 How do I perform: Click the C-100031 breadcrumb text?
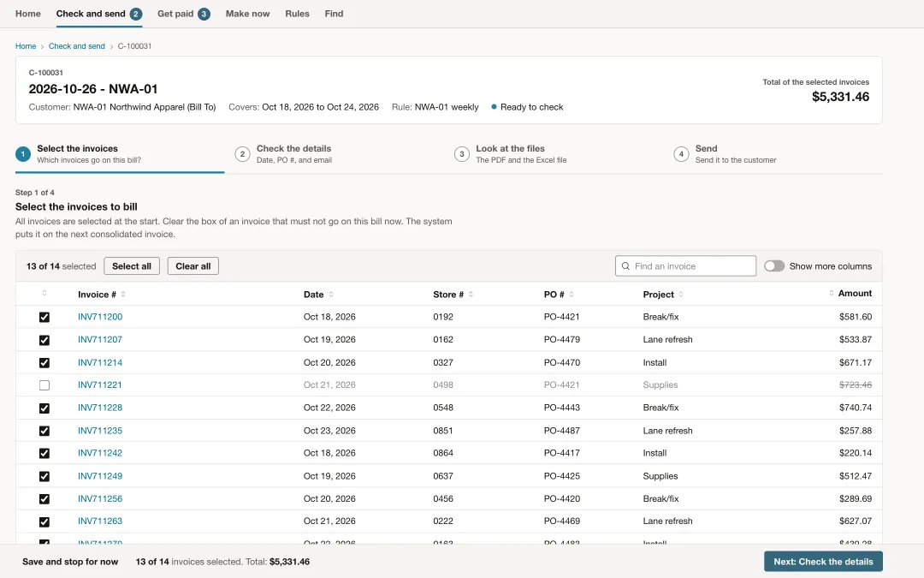click(x=134, y=46)
